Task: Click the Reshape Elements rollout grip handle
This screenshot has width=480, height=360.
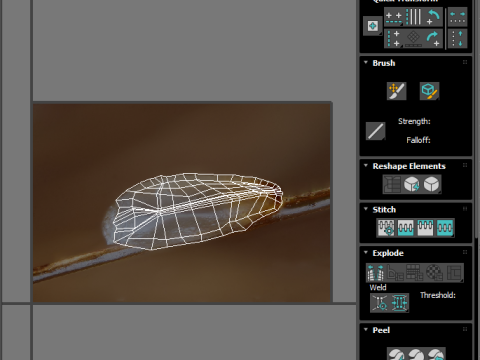Action: click(x=465, y=165)
